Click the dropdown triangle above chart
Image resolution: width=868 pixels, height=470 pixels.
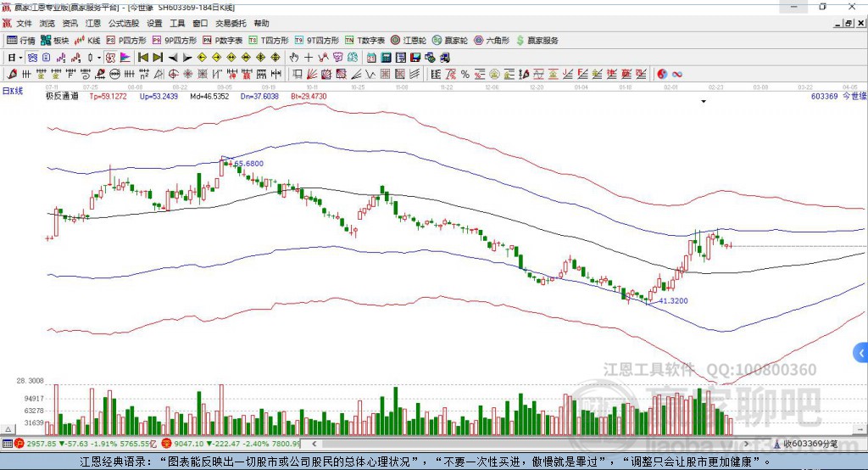[x=704, y=102]
